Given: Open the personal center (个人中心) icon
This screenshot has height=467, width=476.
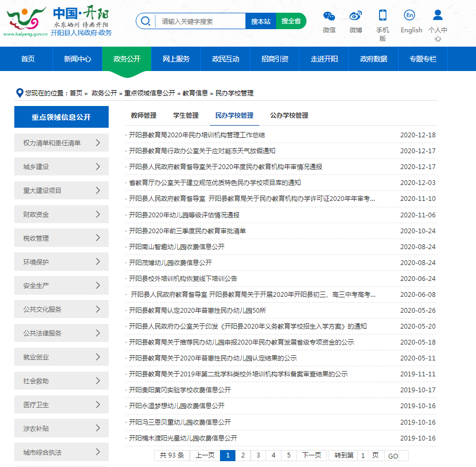Looking at the screenshot, I should pos(437,15).
